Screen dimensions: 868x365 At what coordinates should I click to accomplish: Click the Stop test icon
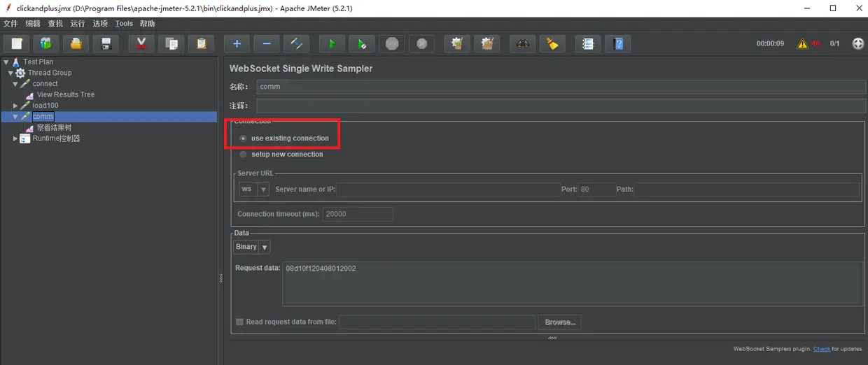392,43
